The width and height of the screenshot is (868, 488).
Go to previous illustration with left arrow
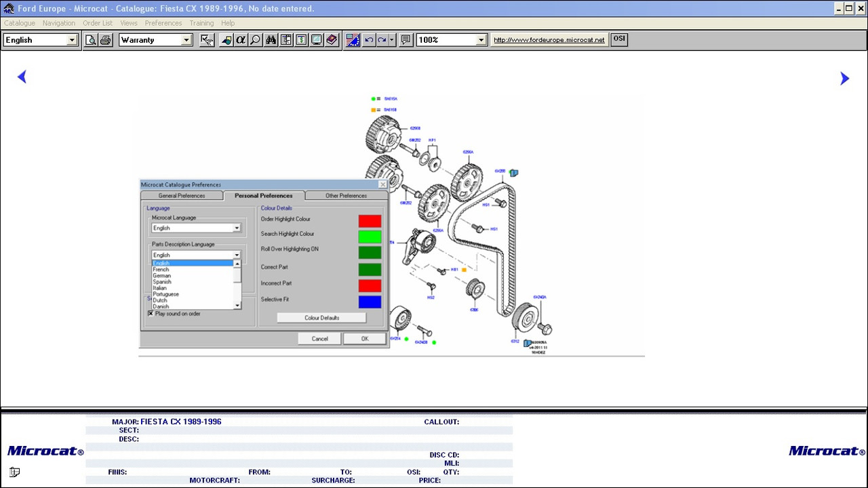click(22, 77)
